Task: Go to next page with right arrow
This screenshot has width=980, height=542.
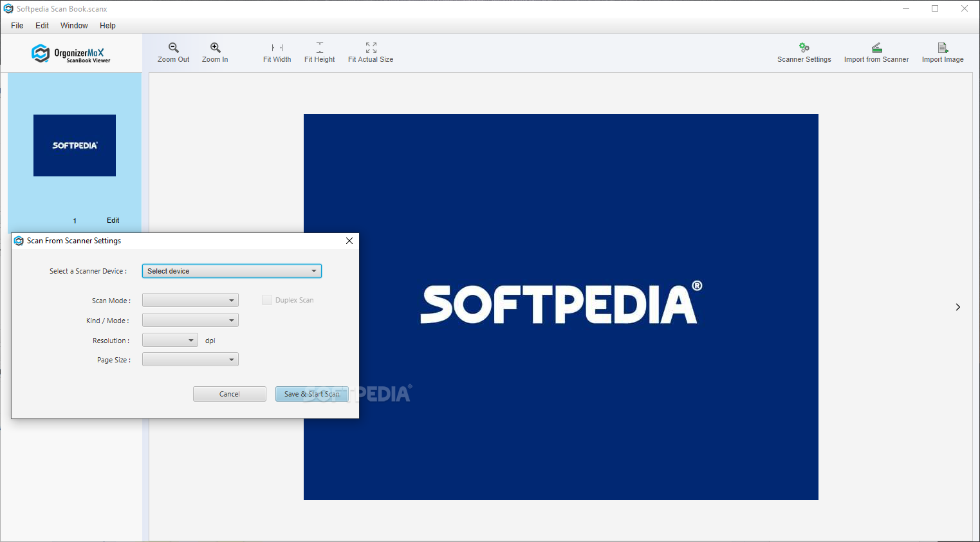Action: coord(957,307)
